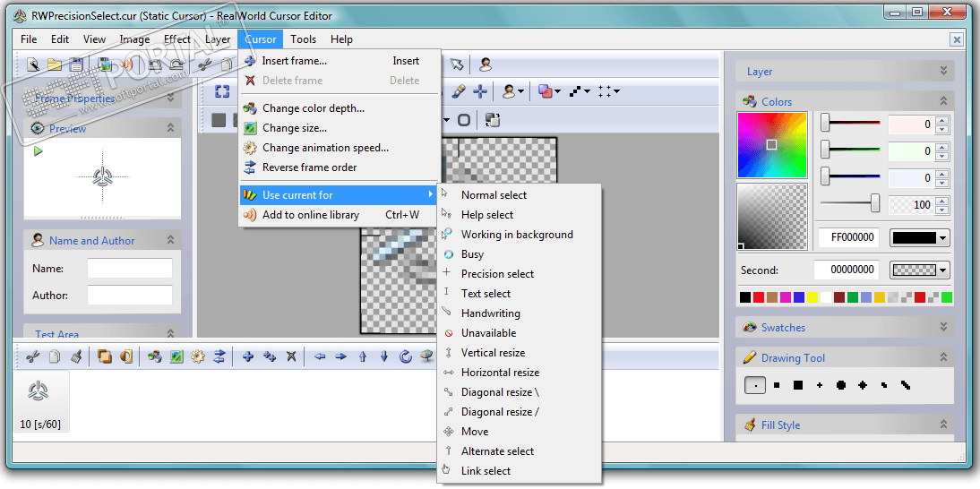The height and width of the screenshot is (489, 980).
Task: Click the Open file folder icon
Action: [55, 64]
